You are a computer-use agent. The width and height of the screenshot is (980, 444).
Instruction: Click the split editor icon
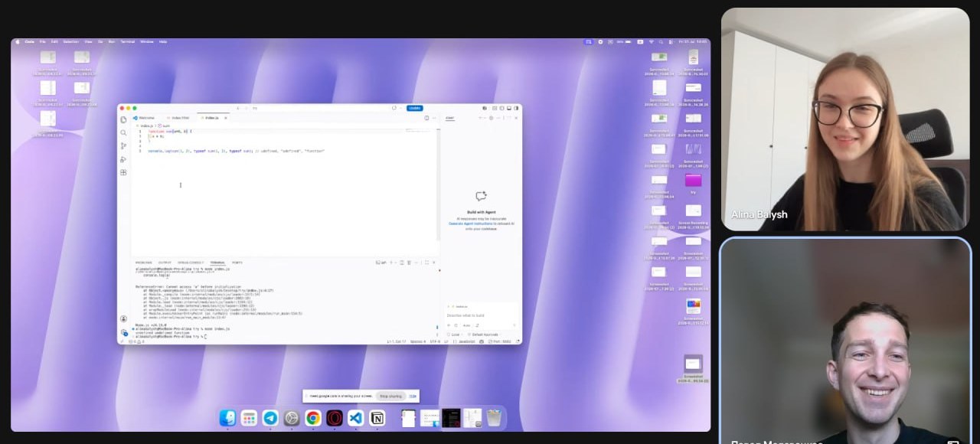tap(426, 118)
